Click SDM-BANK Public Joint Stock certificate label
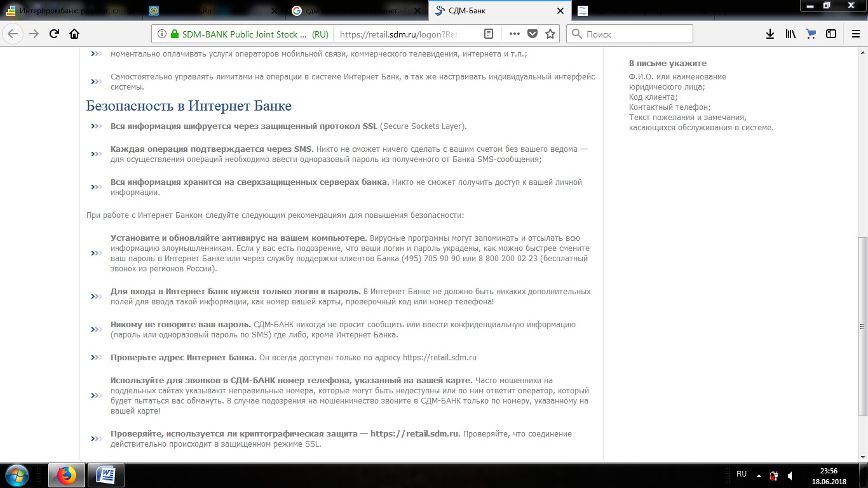The height and width of the screenshot is (488, 868). (x=255, y=34)
